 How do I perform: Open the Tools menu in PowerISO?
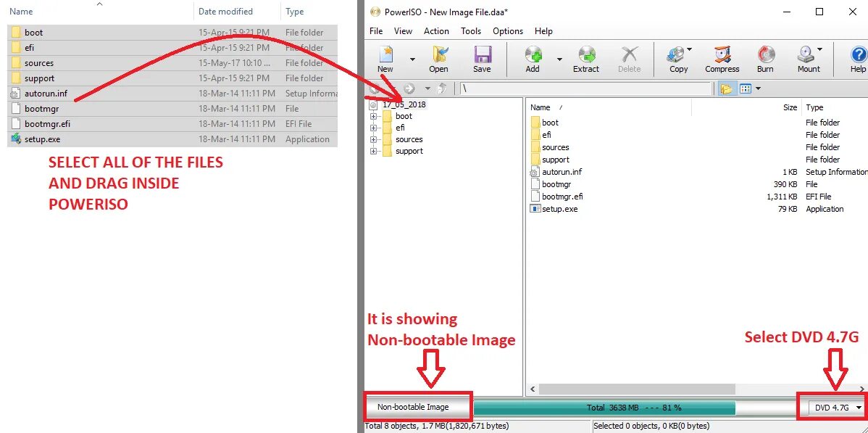click(470, 31)
